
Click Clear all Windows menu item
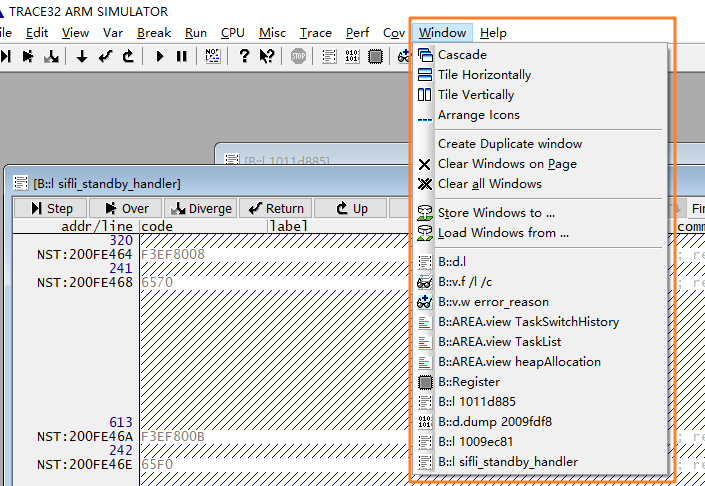489,184
